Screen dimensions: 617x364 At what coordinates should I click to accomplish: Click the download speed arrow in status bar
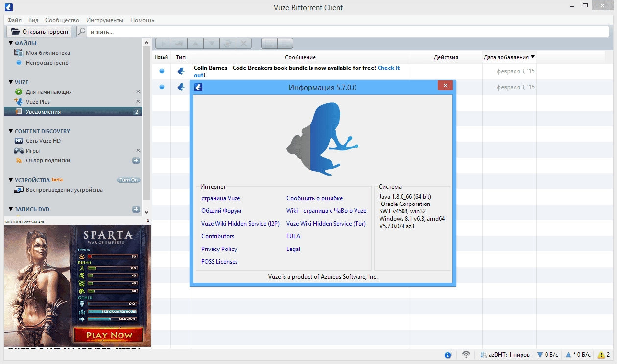point(540,355)
